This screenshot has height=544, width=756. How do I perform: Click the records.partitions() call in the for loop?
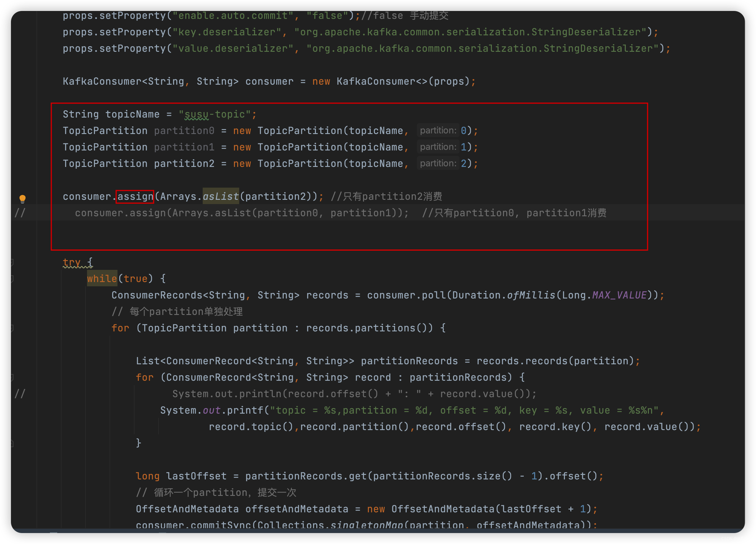(369, 328)
